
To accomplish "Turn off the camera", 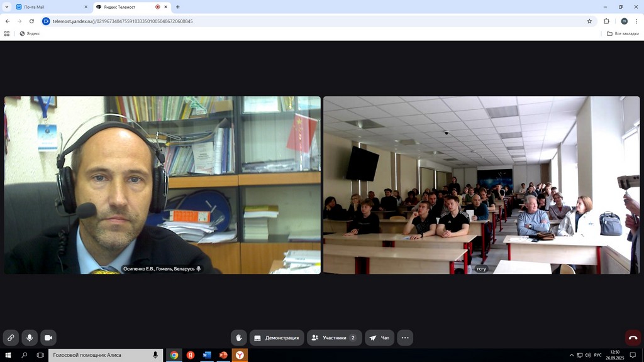I will click(48, 338).
